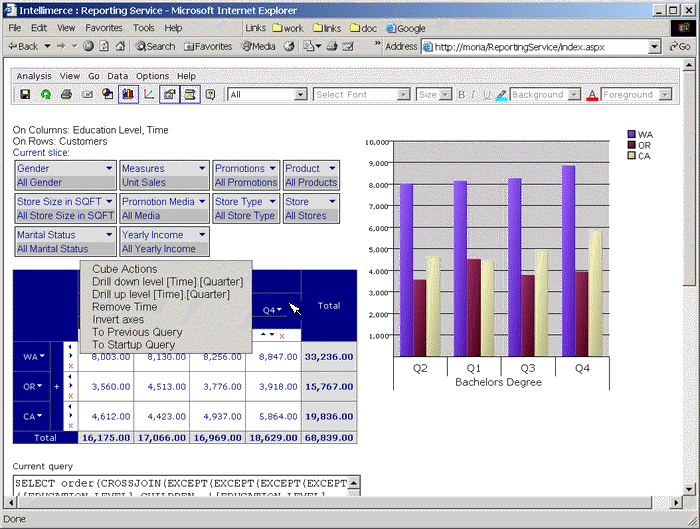Click the All Media link
This screenshot has height=529, width=700.
[x=141, y=216]
